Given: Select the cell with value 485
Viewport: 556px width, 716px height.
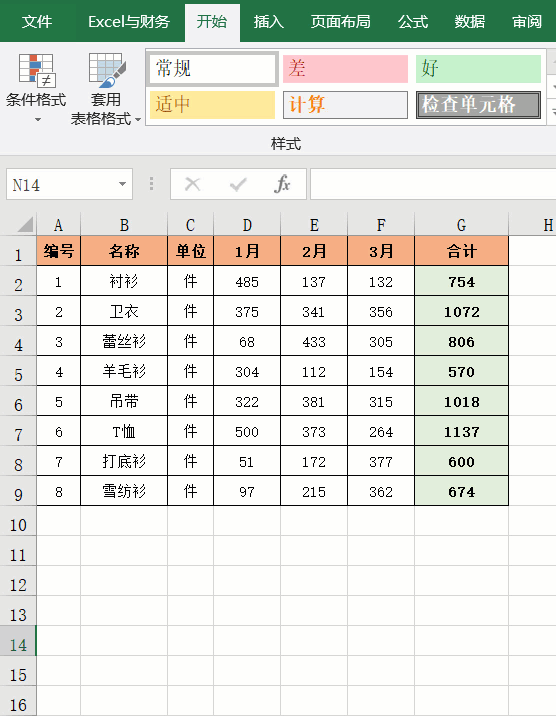Looking at the screenshot, I should click(247, 281).
